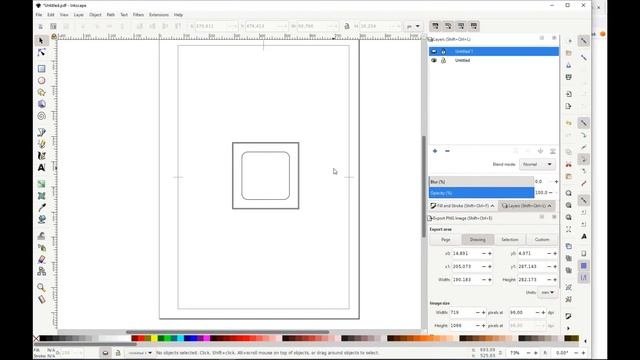The width and height of the screenshot is (640, 360).
Task: Click the remove layer minus icon
Action: (447, 151)
